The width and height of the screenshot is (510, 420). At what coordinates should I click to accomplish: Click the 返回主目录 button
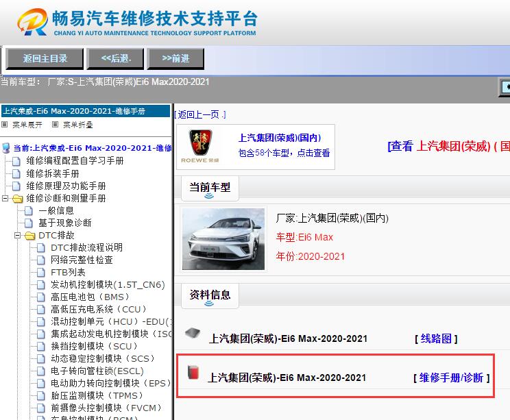pos(45,58)
